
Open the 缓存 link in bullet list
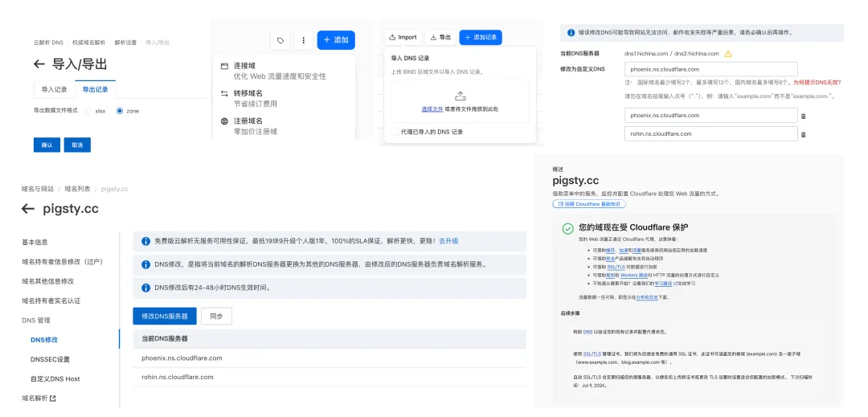pos(610,250)
